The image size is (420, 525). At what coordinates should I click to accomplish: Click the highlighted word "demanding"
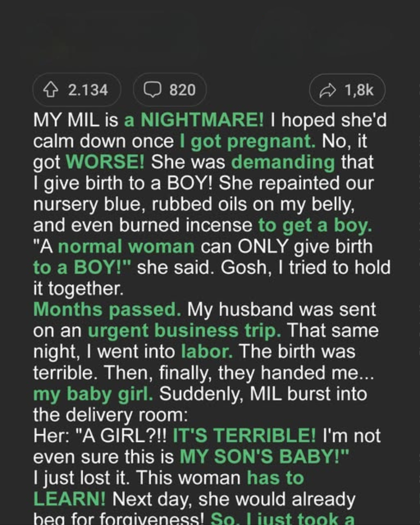click(283, 162)
